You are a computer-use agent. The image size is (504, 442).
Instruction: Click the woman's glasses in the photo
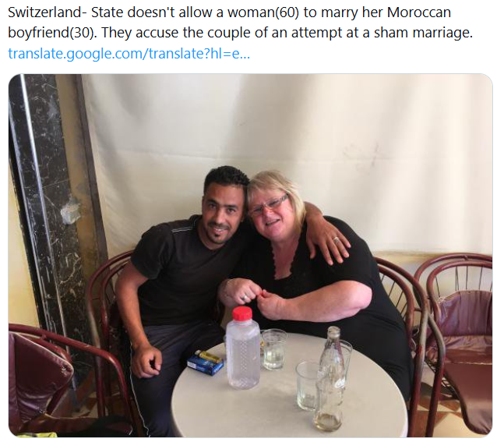click(268, 207)
